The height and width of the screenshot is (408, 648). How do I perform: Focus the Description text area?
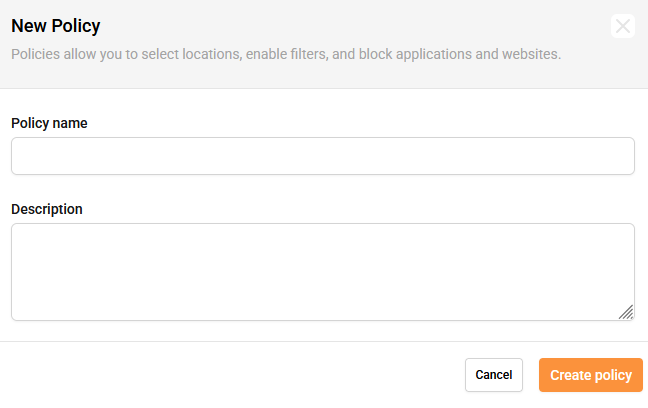[x=322, y=271]
